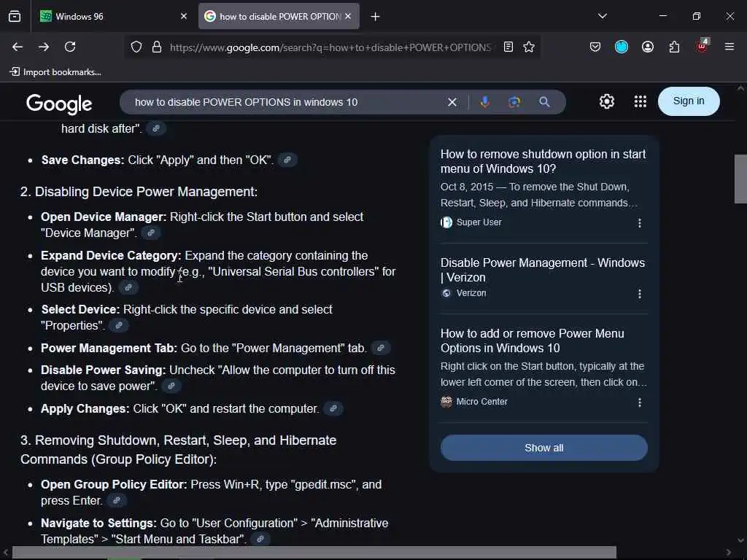Screen dimensions: 747x560
Task: Click the scroll up arrow
Action: [740, 88]
